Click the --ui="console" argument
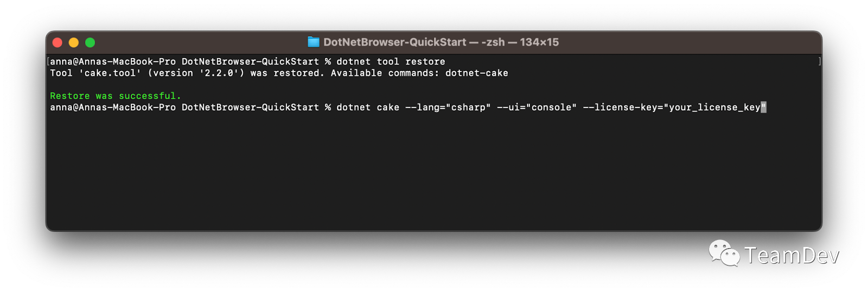The width and height of the screenshot is (868, 292). point(537,107)
